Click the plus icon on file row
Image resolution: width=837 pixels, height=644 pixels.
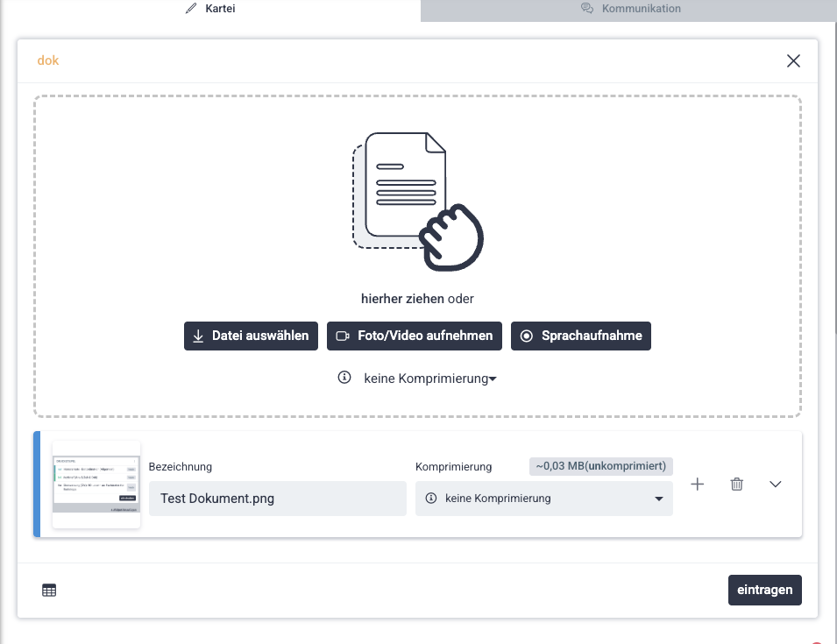(698, 484)
